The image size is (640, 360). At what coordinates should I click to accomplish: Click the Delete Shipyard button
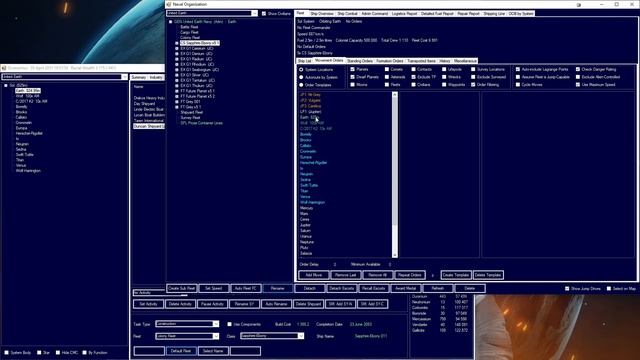(308, 304)
